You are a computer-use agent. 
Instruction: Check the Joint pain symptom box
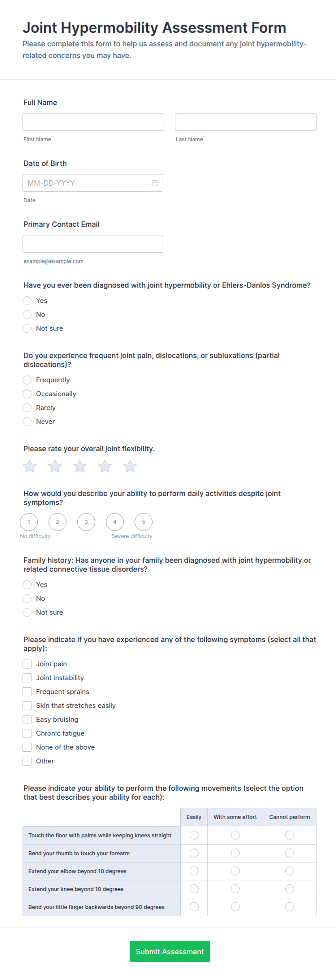[27, 664]
